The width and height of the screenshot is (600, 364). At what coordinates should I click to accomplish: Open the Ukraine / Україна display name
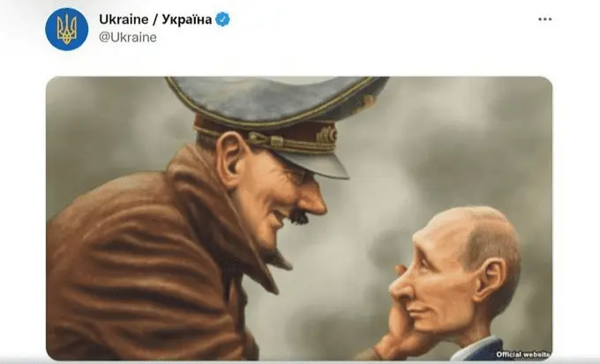[x=155, y=19]
